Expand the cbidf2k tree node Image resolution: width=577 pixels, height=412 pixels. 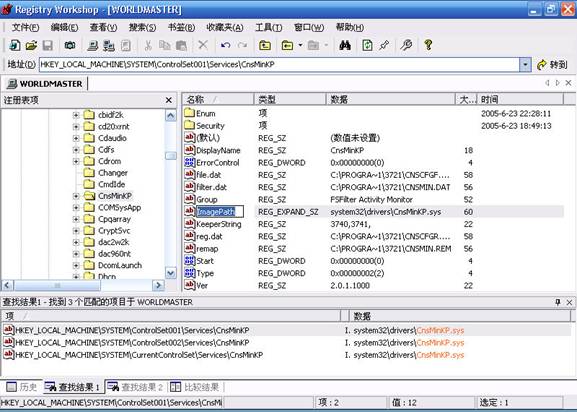pos(76,115)
